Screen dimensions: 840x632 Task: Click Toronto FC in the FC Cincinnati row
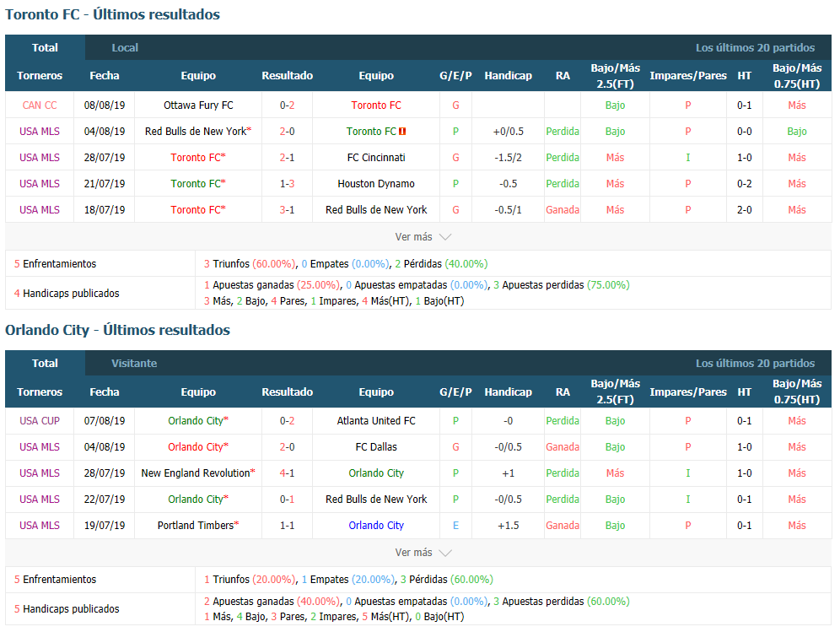[196, 158]
